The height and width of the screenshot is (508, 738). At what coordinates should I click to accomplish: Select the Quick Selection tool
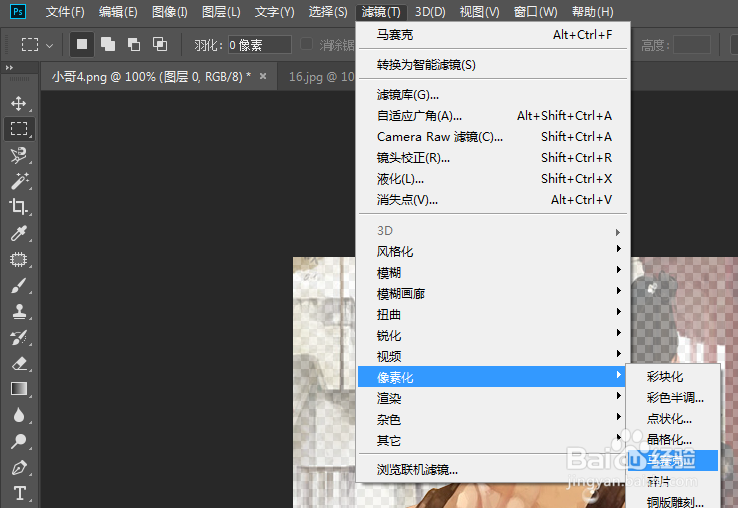19,155
